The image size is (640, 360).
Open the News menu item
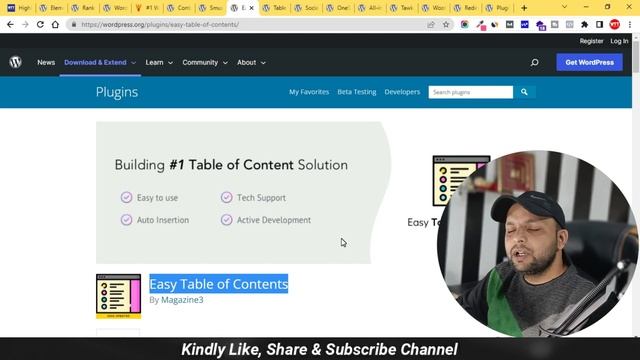[46, 62]
